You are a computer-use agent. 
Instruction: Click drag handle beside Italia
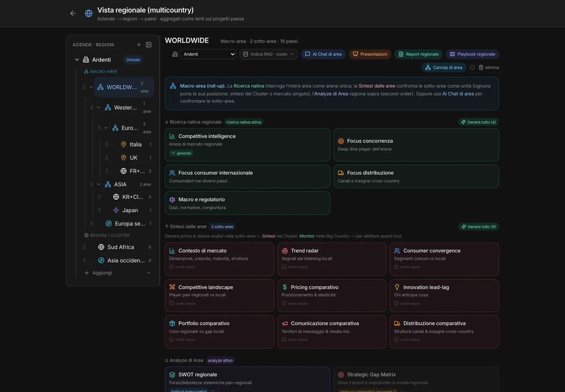107,144
